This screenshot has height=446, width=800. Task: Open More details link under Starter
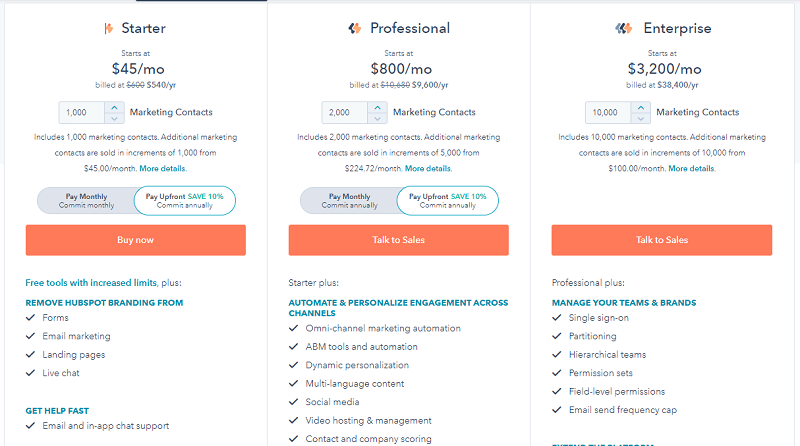pyautogui.click(x=162, y=168)
